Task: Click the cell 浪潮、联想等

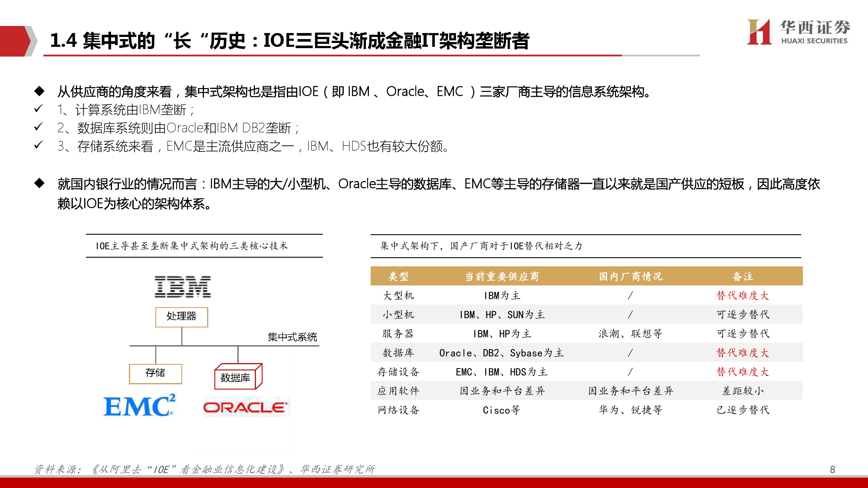Action: [x=631, y=334]
